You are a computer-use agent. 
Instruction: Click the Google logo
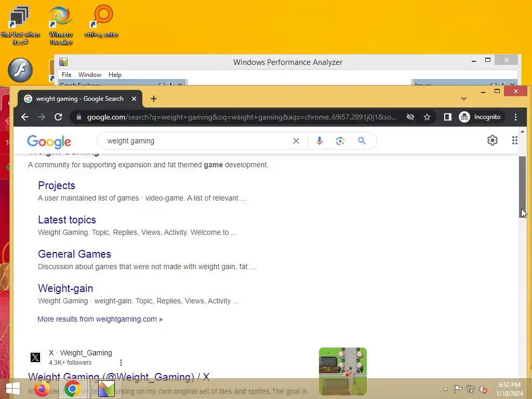49,141
